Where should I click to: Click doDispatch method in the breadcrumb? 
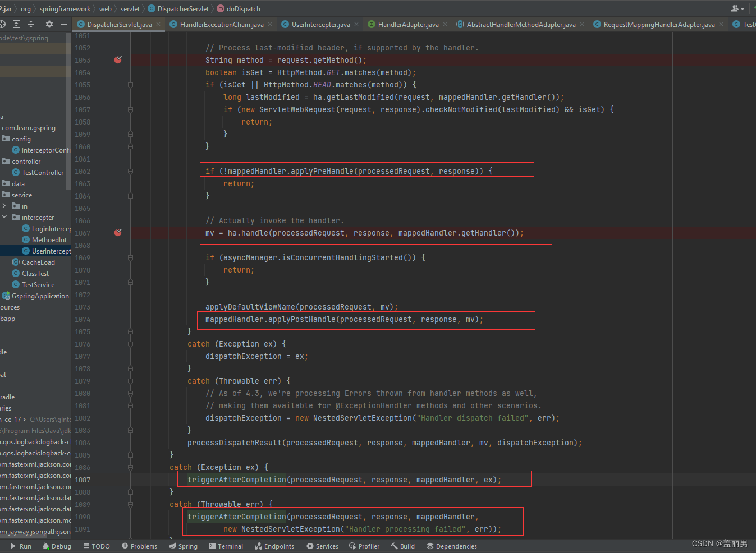(x=239, y=9)
